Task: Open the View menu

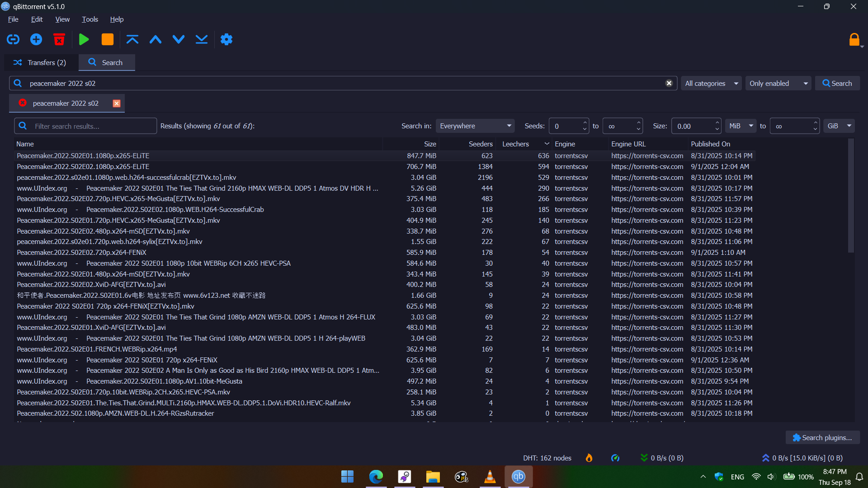Action: [62, 19]
